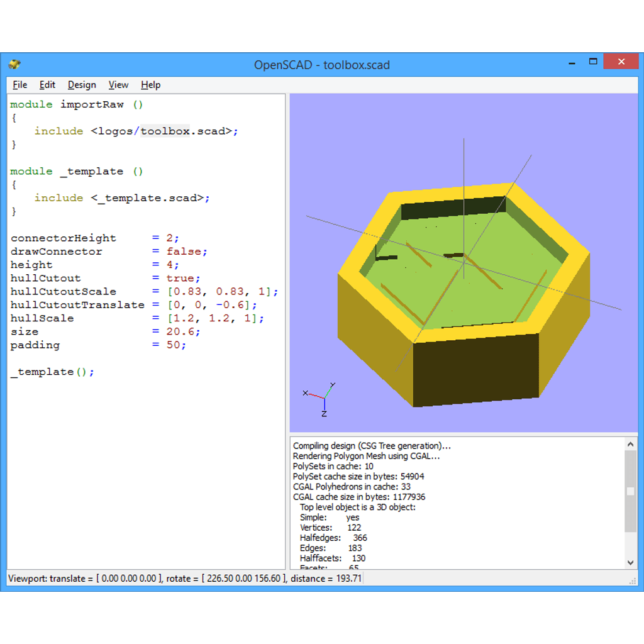Click the 'Halffacets: 130' console line
Screen dimensions: 644x644
(332, 558)
